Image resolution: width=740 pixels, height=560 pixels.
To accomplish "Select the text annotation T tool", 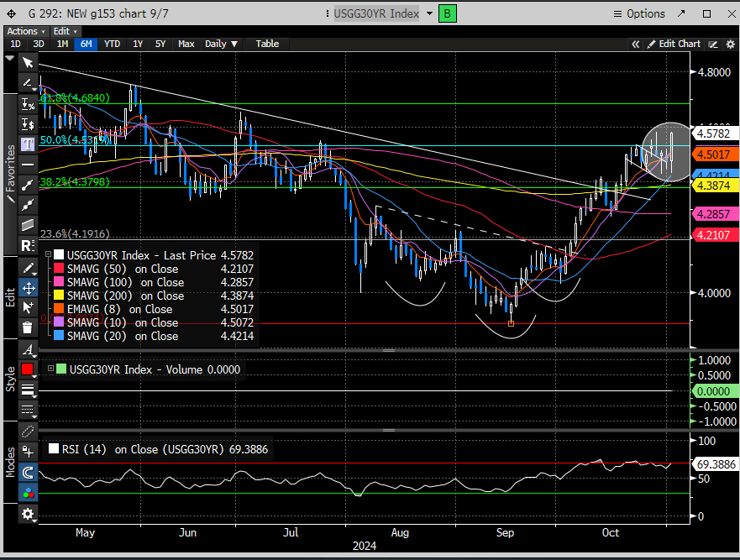I will tap(28, 144).
